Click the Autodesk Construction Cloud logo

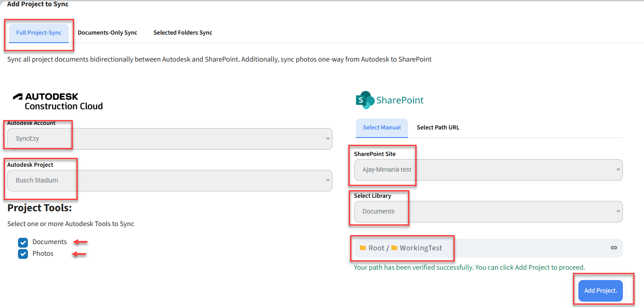[x=58, y=102]
